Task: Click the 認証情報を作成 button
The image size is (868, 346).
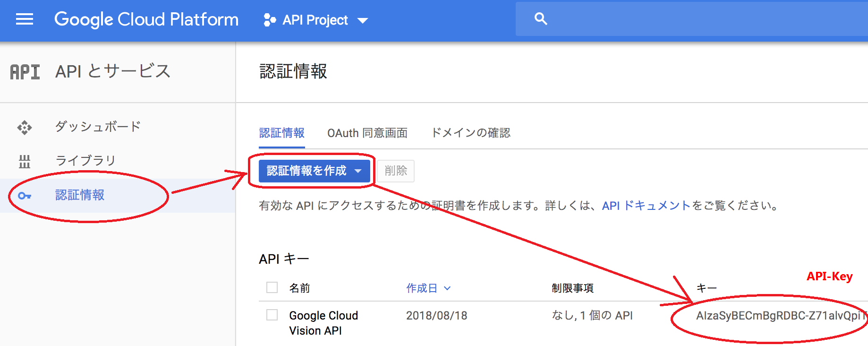Action: (x=315, y=171)
